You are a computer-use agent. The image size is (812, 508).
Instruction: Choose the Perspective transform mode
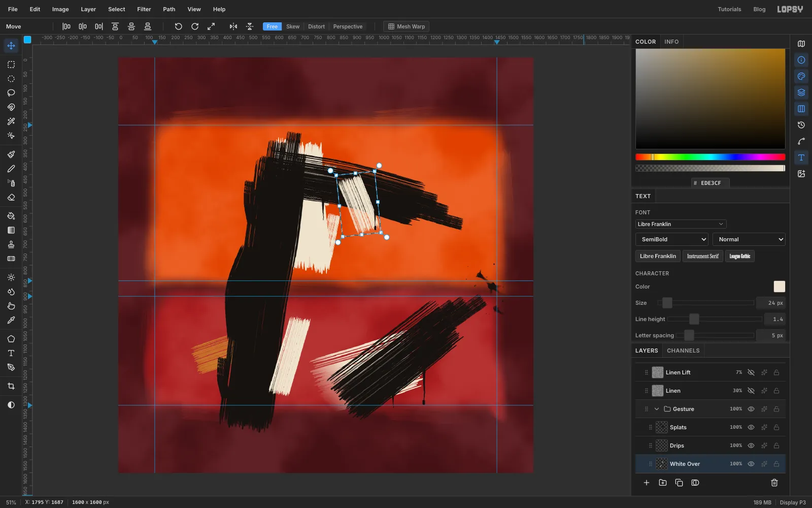click(348, 26)
